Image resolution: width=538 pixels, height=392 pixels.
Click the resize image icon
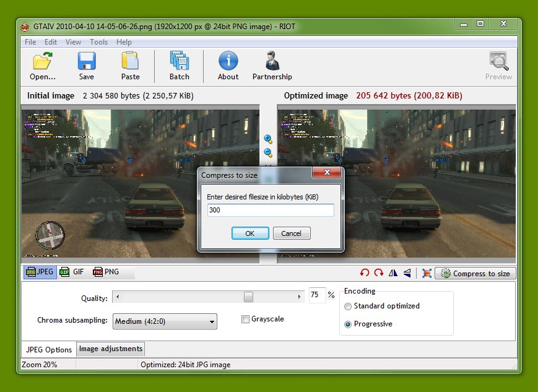[427, 273]
